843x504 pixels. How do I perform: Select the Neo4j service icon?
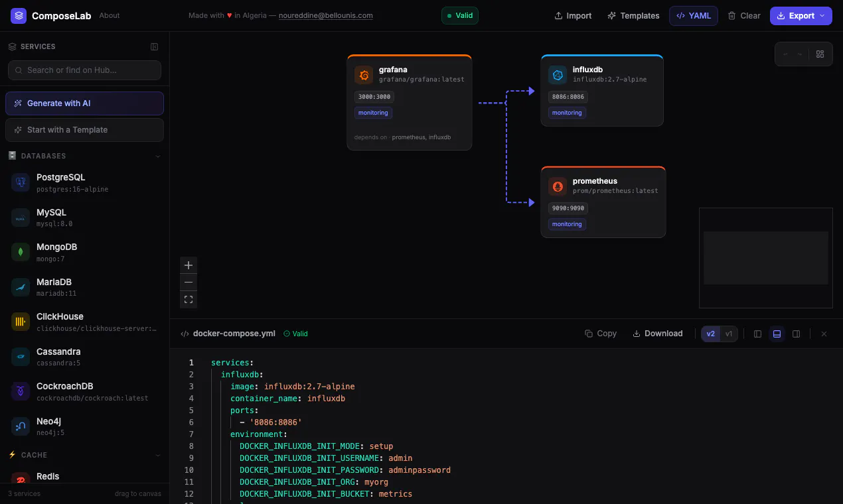(x=21, y=426)
